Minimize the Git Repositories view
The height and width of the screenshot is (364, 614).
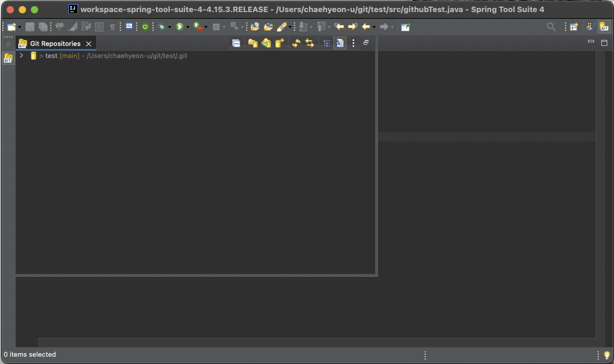click(x=366, y=42)
